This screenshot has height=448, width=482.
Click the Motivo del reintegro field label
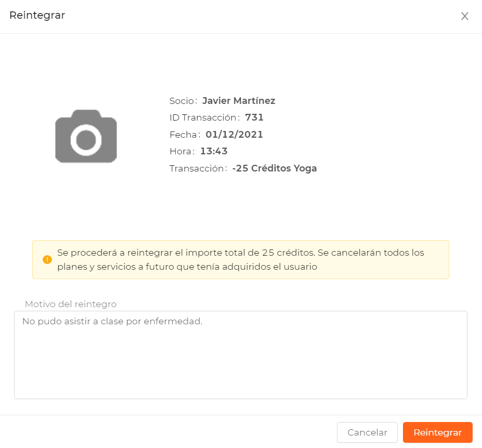coord(71,304)
